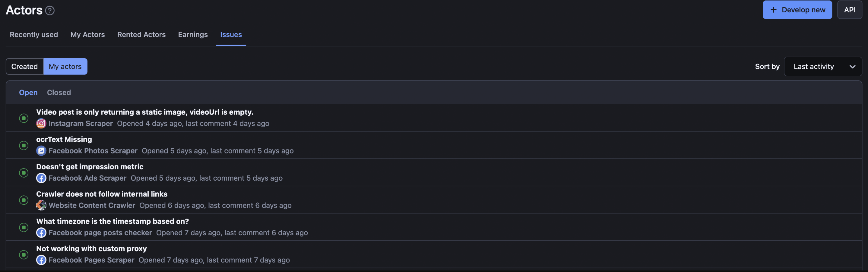
Task: Click the Facebook Pages Scraper actor icon
Action: 41,260
